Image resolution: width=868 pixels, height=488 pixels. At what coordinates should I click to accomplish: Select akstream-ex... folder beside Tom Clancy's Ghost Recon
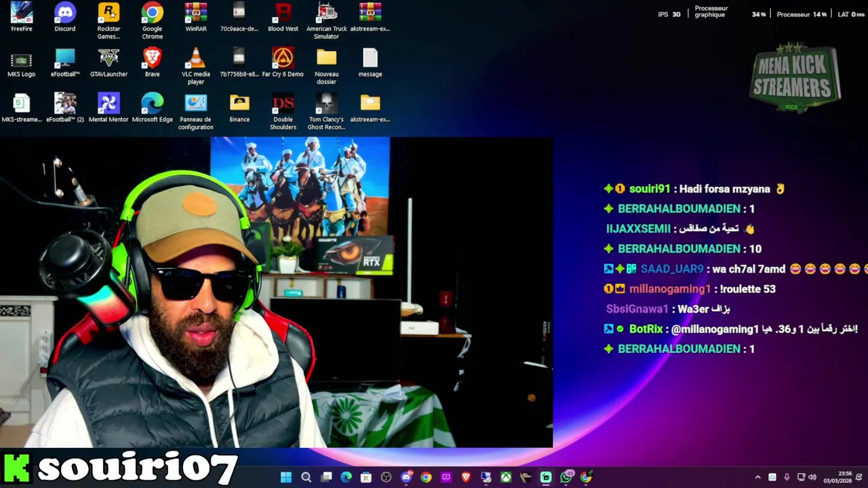370,108
